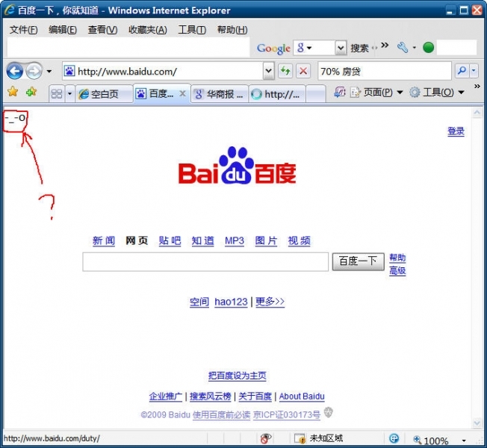Click the protected mode globe icon in status bar
The image size is (487, 448).
click(394, 438)
